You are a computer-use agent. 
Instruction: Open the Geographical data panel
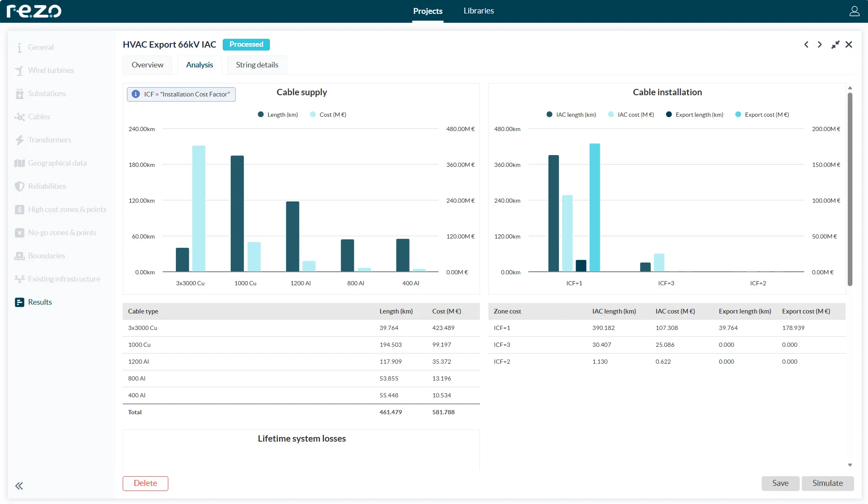(x=57, y=163)
